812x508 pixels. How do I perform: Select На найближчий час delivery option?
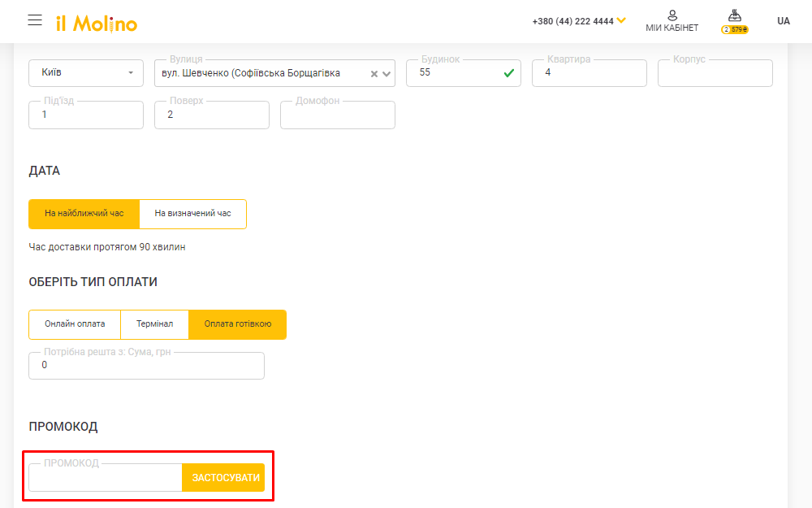(x=84, y=214)
